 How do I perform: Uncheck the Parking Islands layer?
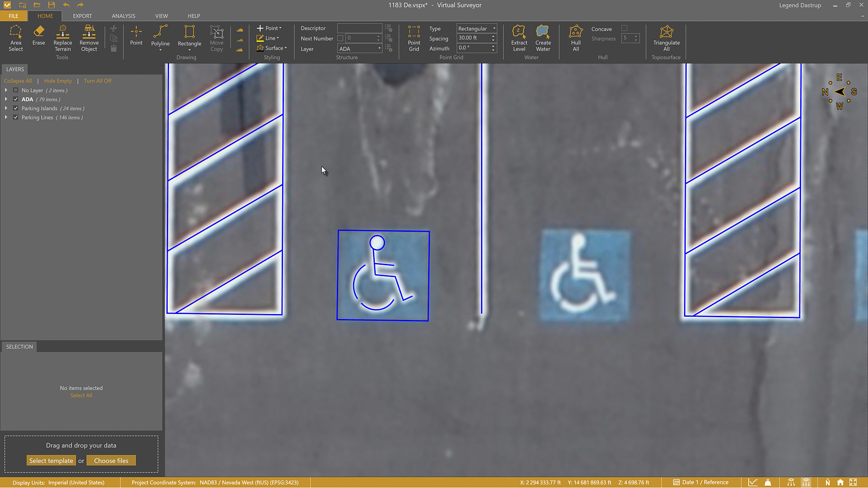[x=15, y=108]
